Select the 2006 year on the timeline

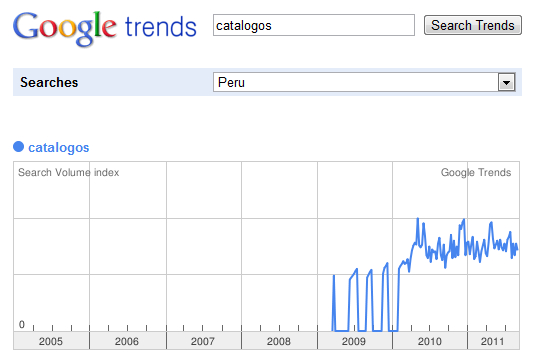pyautogui.click(x=128, y=341)
